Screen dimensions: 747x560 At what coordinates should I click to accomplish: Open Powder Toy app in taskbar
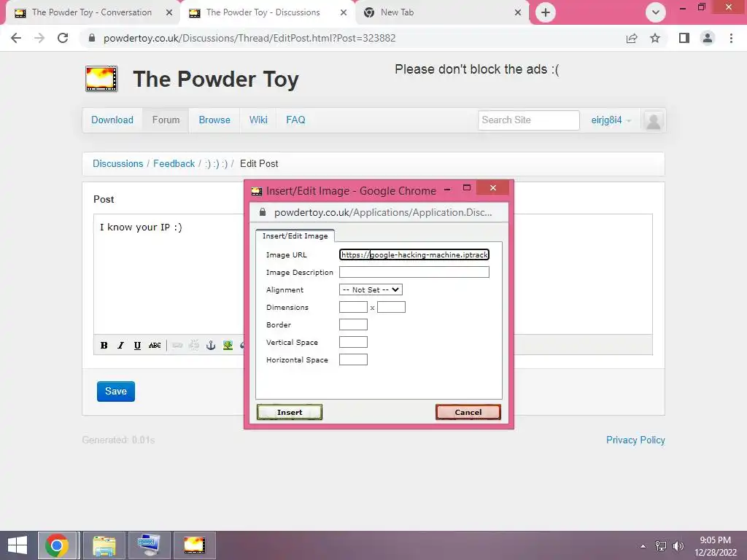pos(194,545)
